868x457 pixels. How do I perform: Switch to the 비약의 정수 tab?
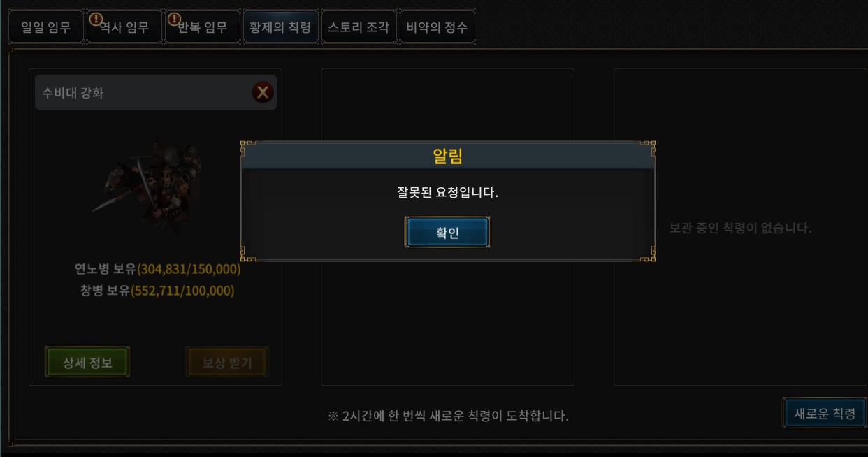point(437,28)
